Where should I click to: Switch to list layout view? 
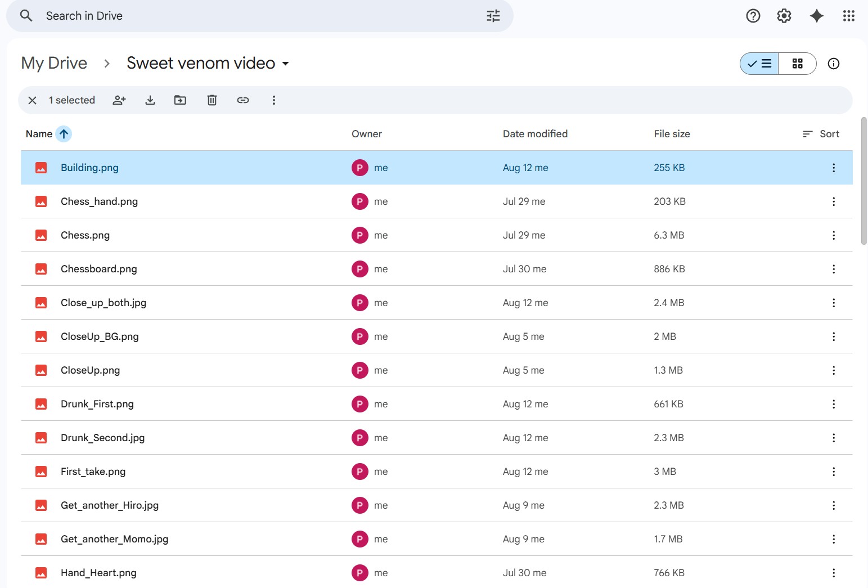coord(759,64)
